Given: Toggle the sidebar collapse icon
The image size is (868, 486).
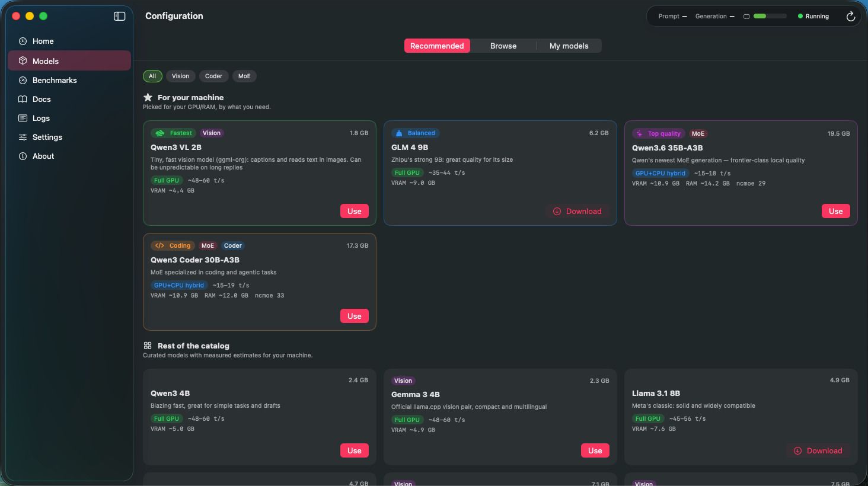Looking at the screenshot, I should (120, 17).
